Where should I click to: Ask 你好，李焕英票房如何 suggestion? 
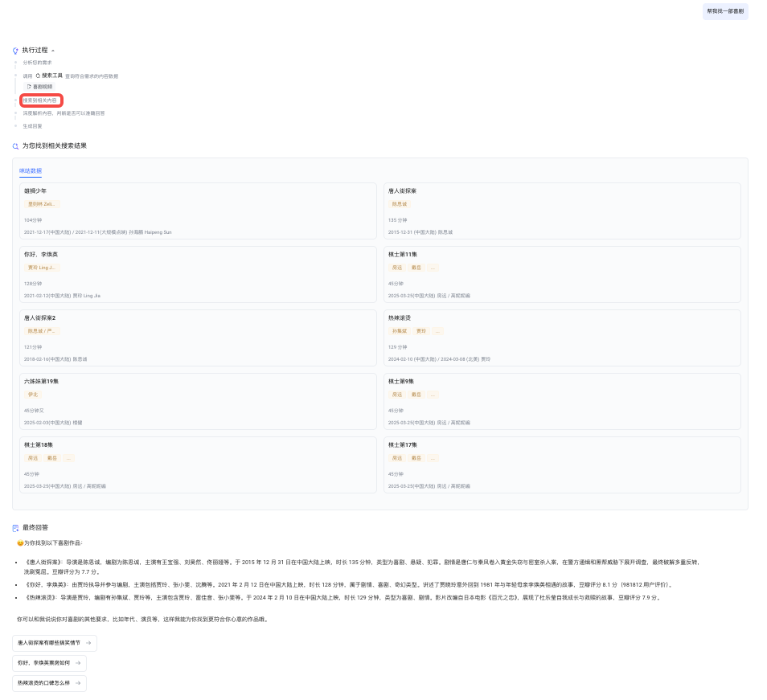(49, 663)
